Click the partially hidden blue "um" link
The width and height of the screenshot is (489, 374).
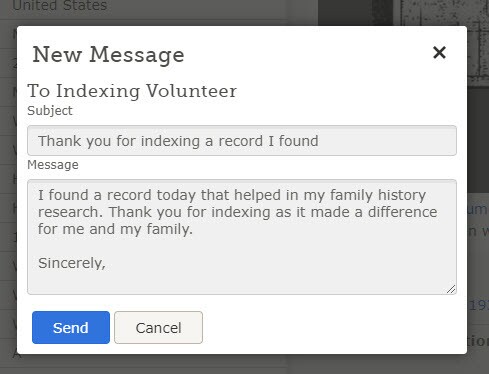tap(478, 209)
